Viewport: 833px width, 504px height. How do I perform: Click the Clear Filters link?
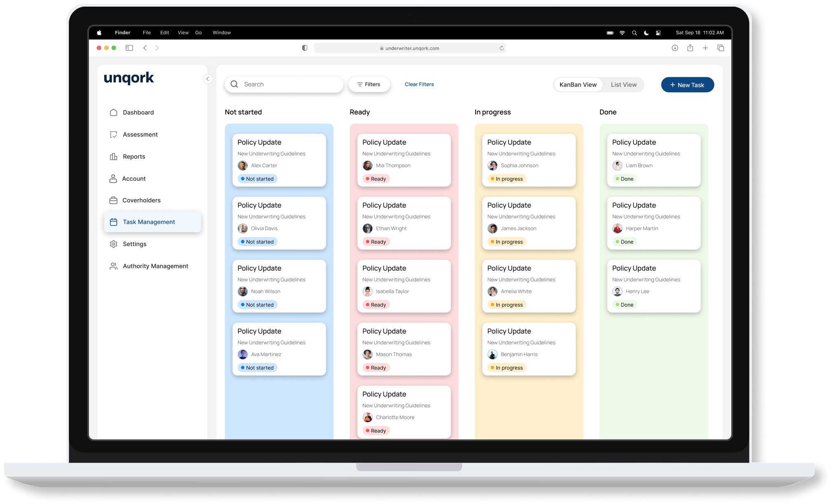[419, 84]
